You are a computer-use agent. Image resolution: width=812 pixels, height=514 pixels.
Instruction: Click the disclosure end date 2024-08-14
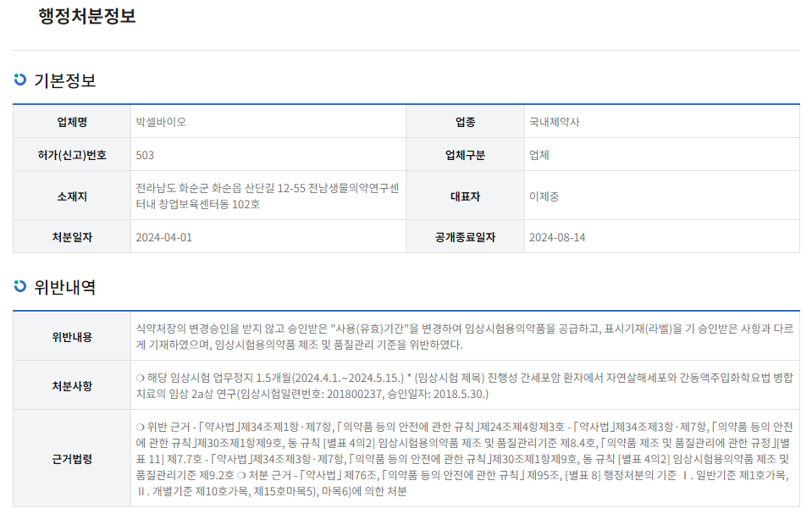(x=558, y=237)
